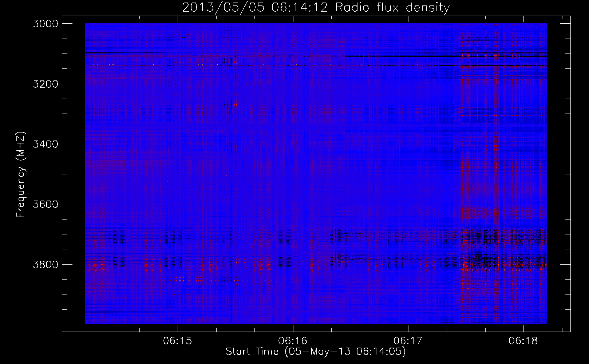Select the 3800 frequency tick label
The width and height of the screenshot is (589, 364).
pos(46,264)
